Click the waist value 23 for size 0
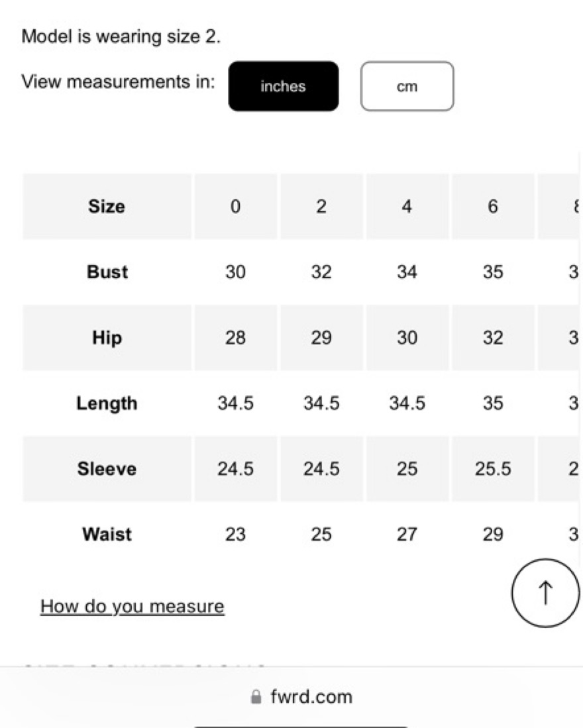Viewport: 583px width, 728px height. click(235, 535)
